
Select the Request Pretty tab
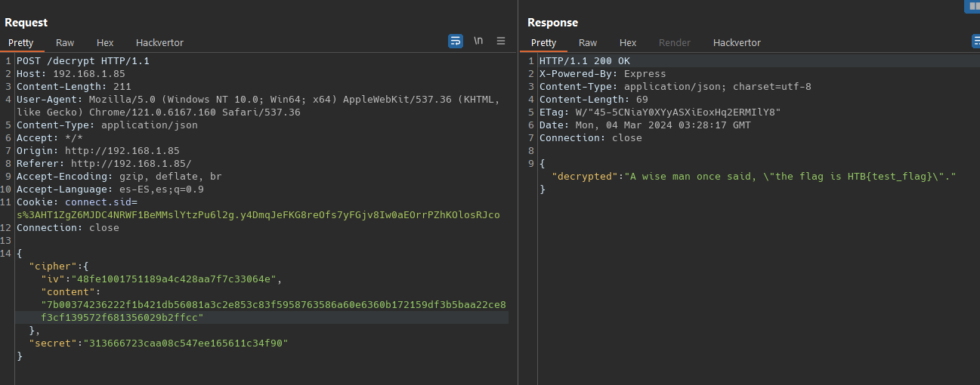(x=21, y=43)
